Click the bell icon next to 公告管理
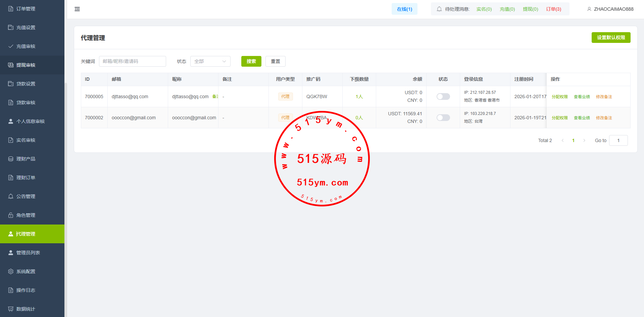The height and width of the screenshot is (317, 644). click(x=11, y=196)
